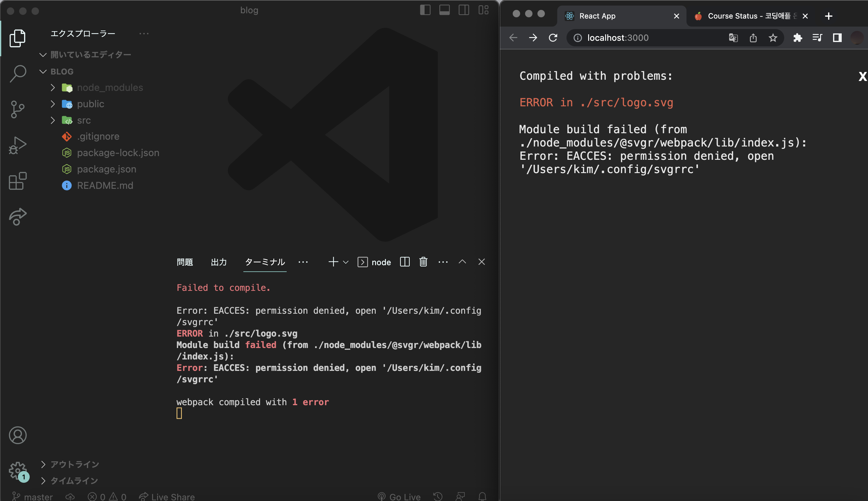Translate this page icon
The image size is (868, 501).
click(733, 37)
